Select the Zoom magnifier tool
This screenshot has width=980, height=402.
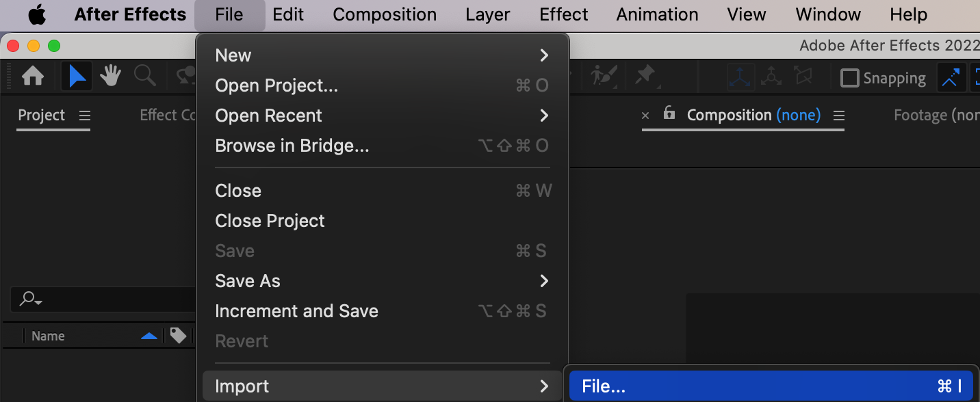pos(144,76)
